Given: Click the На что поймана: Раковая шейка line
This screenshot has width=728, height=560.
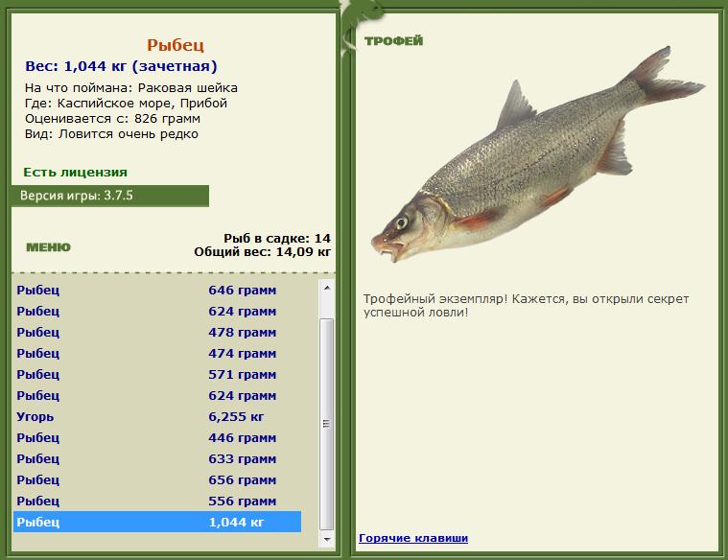Looking at the screenshot, I should pos(131,88).
